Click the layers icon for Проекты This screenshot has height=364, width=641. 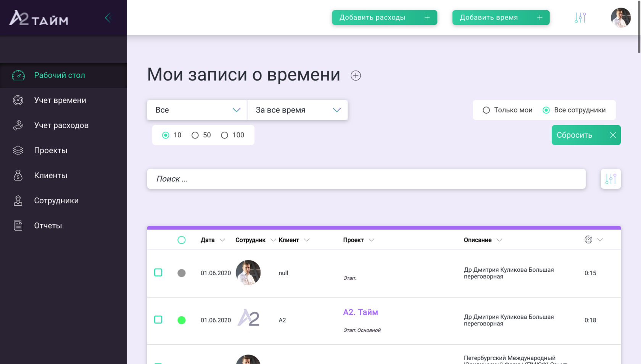point(18,150)
